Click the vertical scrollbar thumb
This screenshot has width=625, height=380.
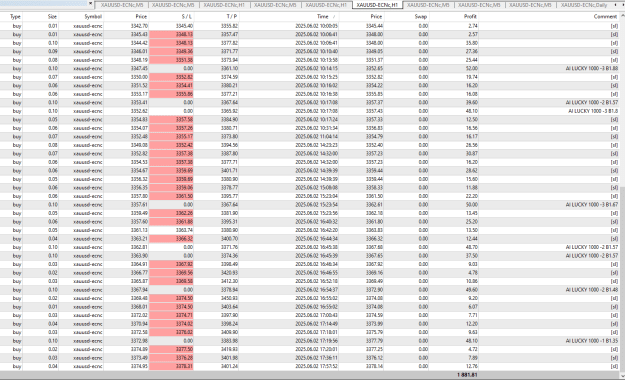pos(622,279)
